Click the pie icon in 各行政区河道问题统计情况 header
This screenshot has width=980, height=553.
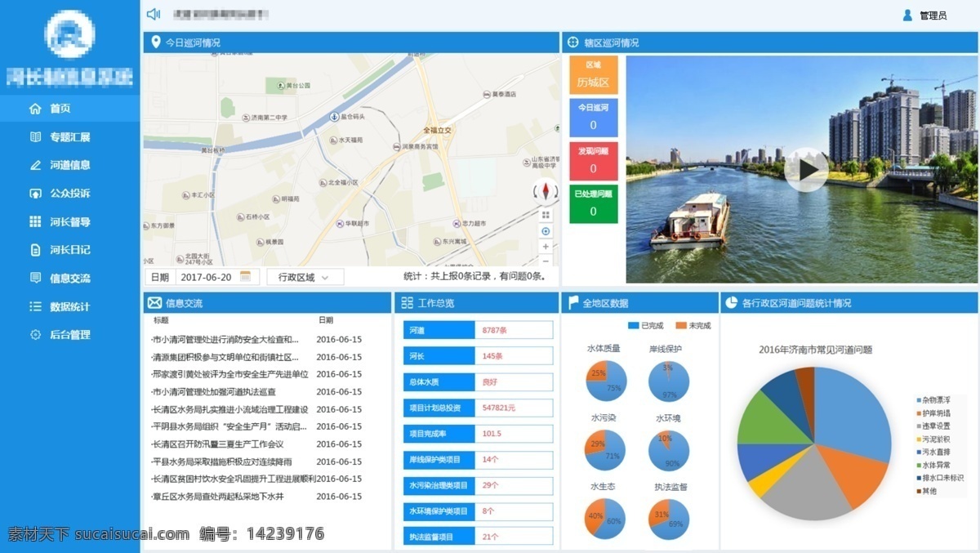pos(731,303)
